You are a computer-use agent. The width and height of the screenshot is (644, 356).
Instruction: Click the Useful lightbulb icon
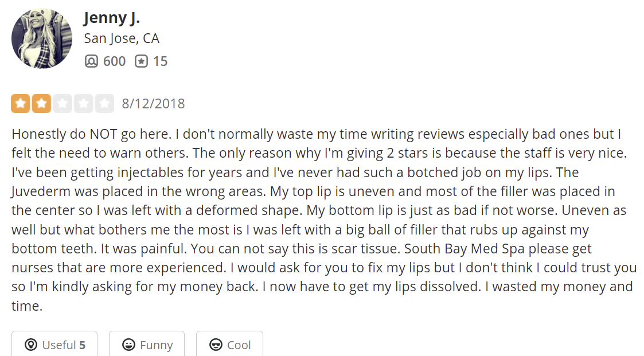pos(31,345)
